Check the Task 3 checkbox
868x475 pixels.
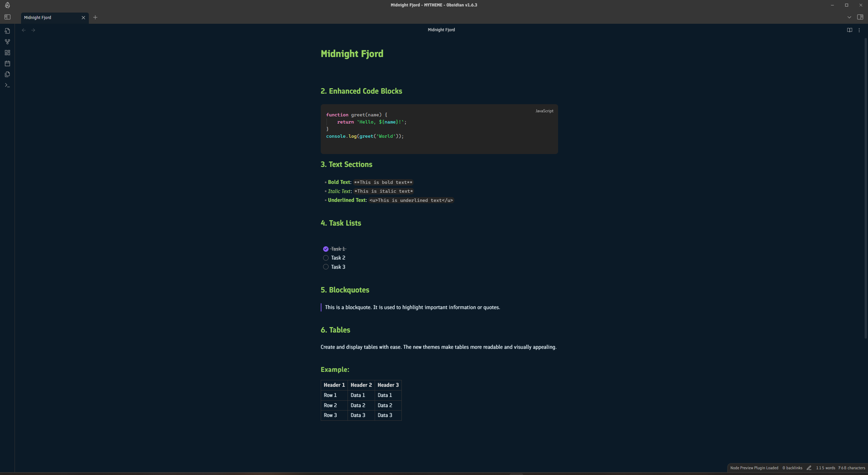point(325,267)
